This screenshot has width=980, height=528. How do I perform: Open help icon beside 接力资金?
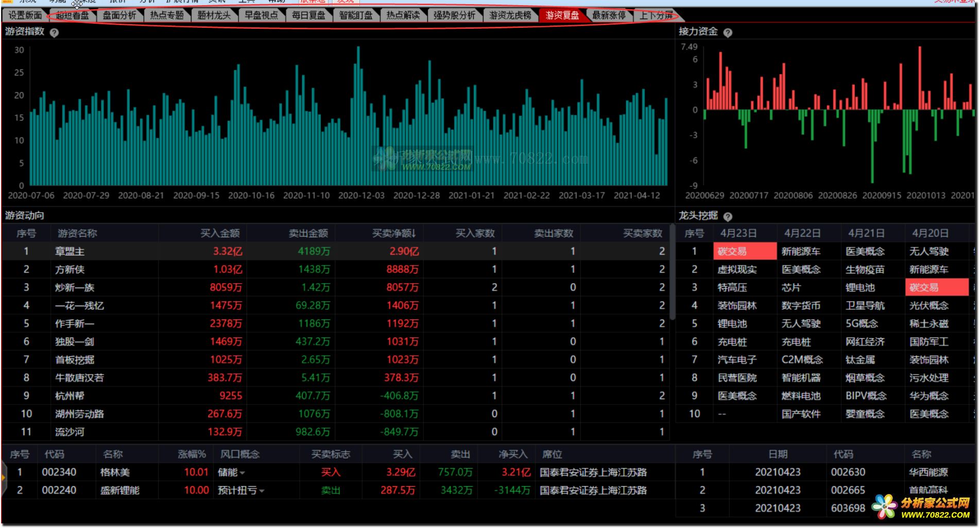point(728,32)
